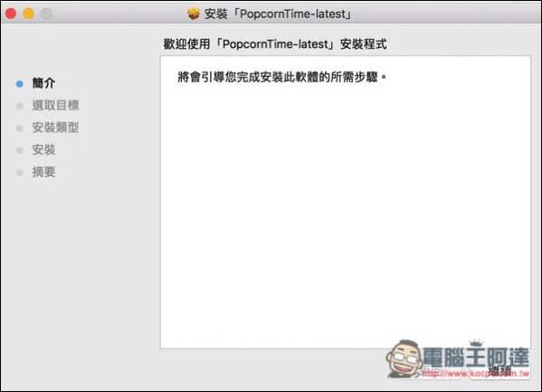This screenshot has width=542, height=392.
Task: Click the 電腦王阿達 watermark text
Action: (x=476, y=357)
